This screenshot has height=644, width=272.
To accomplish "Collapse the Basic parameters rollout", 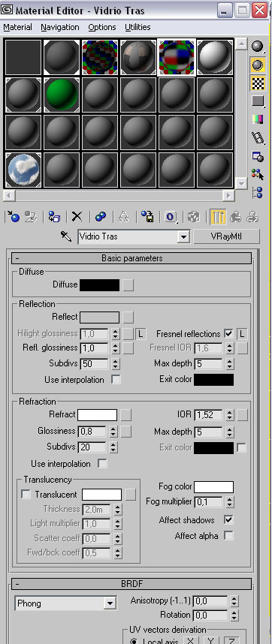I will [131, 258].
